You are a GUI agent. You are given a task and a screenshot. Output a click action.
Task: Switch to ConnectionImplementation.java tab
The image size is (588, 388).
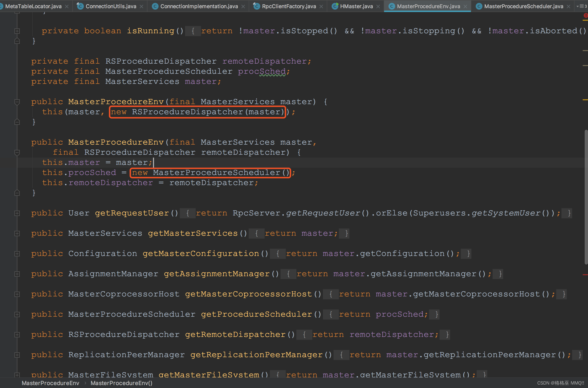[199, 6]
